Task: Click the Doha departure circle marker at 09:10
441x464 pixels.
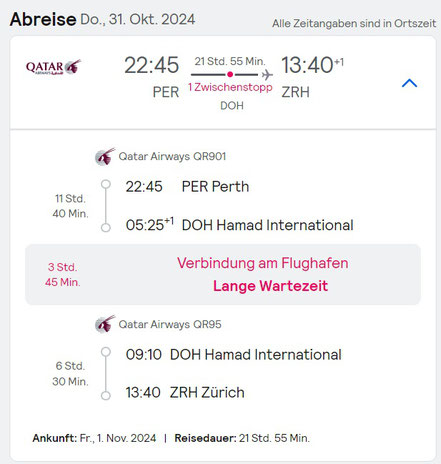Action: tap(106, 352)
